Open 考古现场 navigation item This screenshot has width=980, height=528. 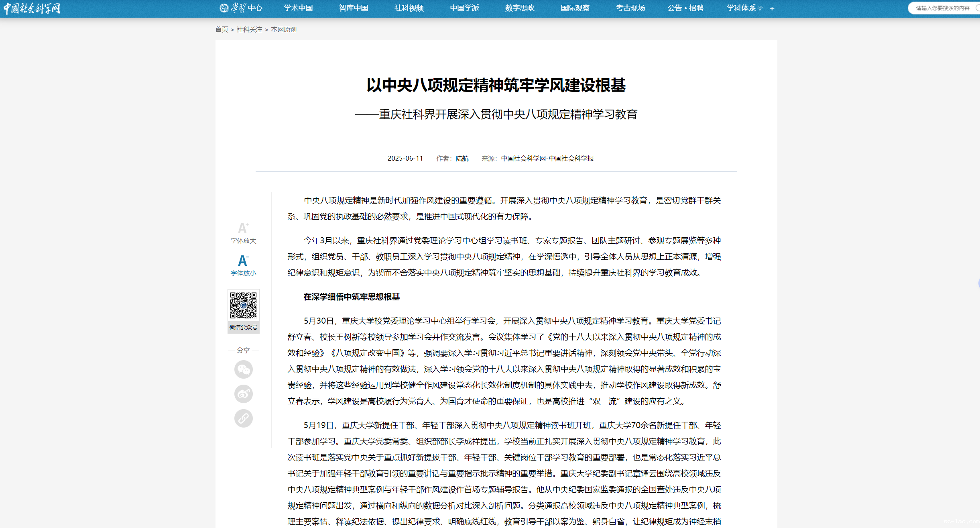coord(630,8)
